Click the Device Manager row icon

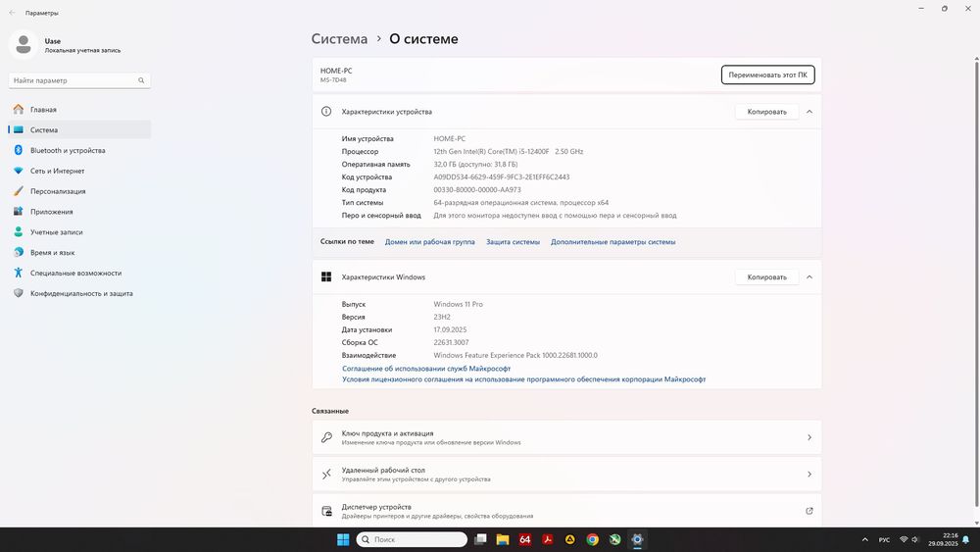click(x=326, y=512)
